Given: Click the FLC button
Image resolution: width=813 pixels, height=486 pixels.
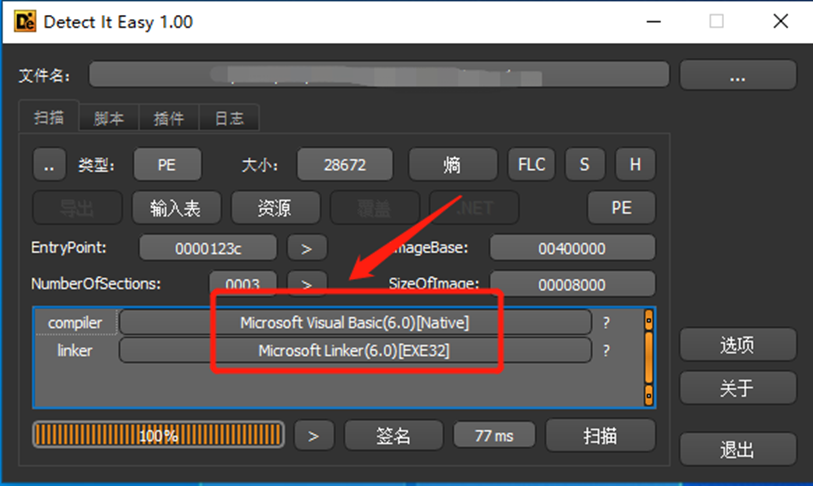Looking at the screenshot, I should tap(531, 165).
